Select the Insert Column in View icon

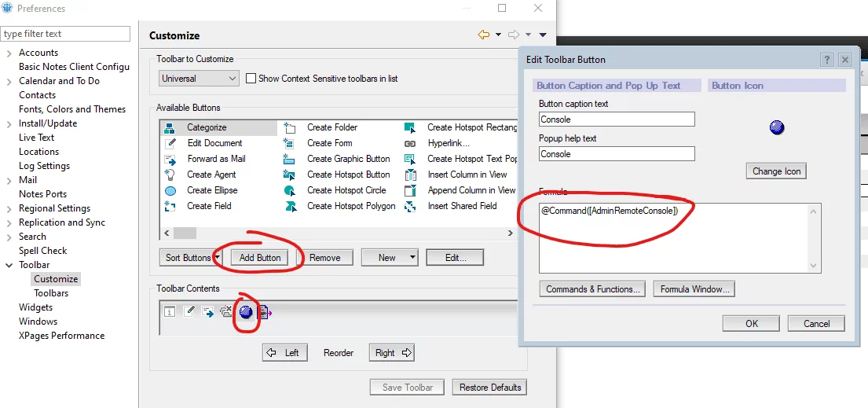click(410, 175)
